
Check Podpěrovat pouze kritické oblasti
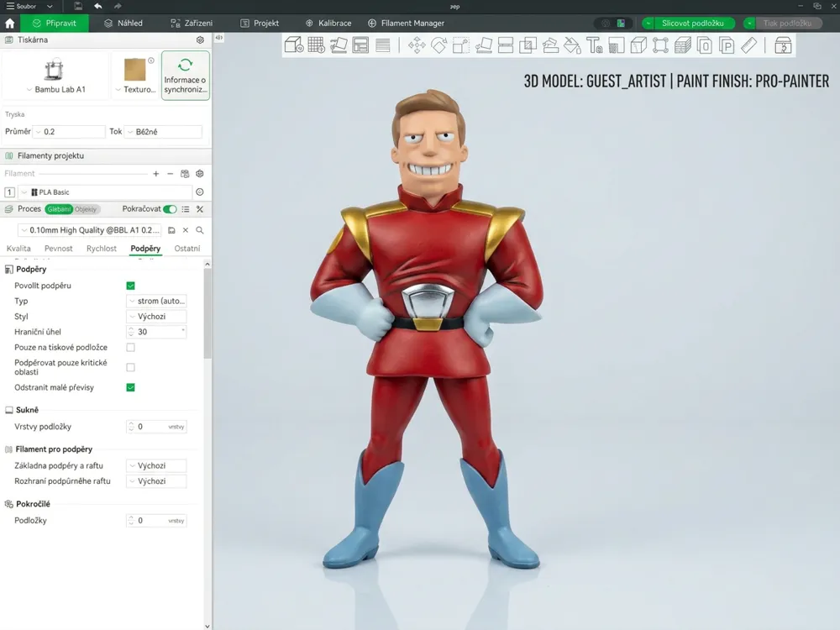131,368
